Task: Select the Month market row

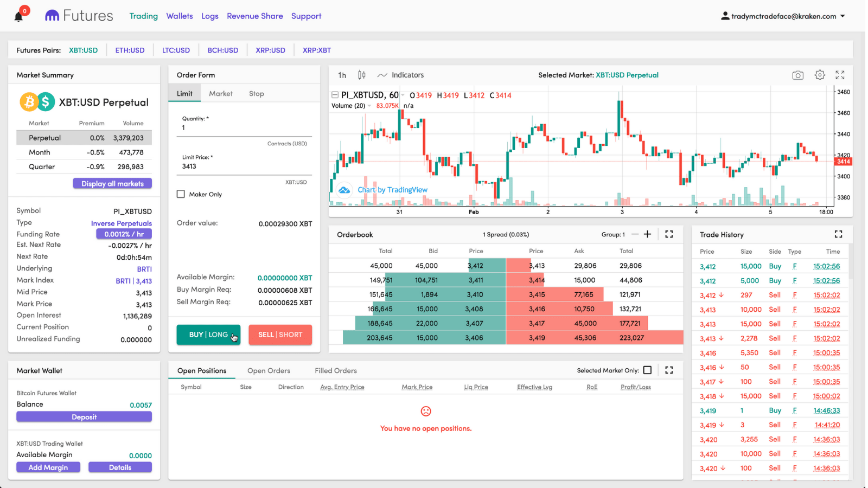Action: 84,152
